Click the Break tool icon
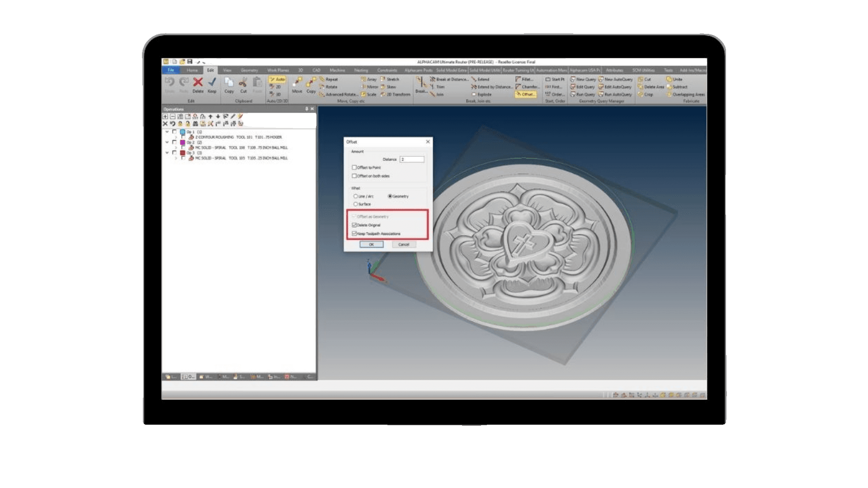868x488 pixels. click(x=421, y=84)
